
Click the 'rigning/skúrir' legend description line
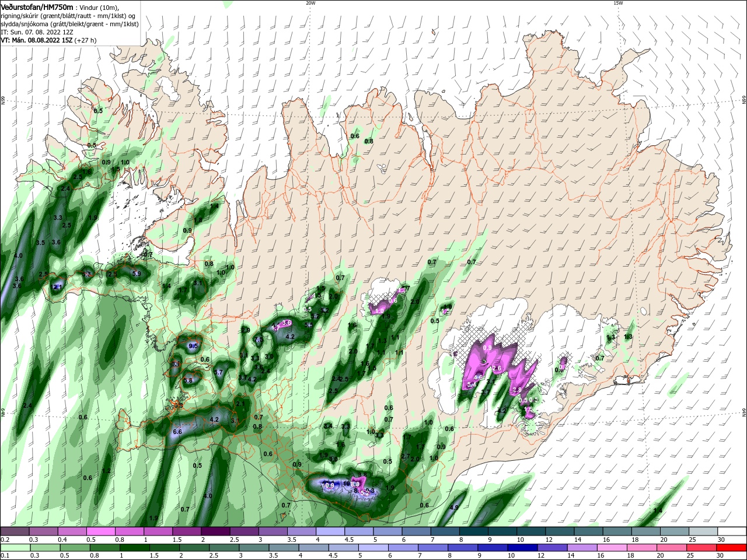pyautogui.click(x=67, y=16)
